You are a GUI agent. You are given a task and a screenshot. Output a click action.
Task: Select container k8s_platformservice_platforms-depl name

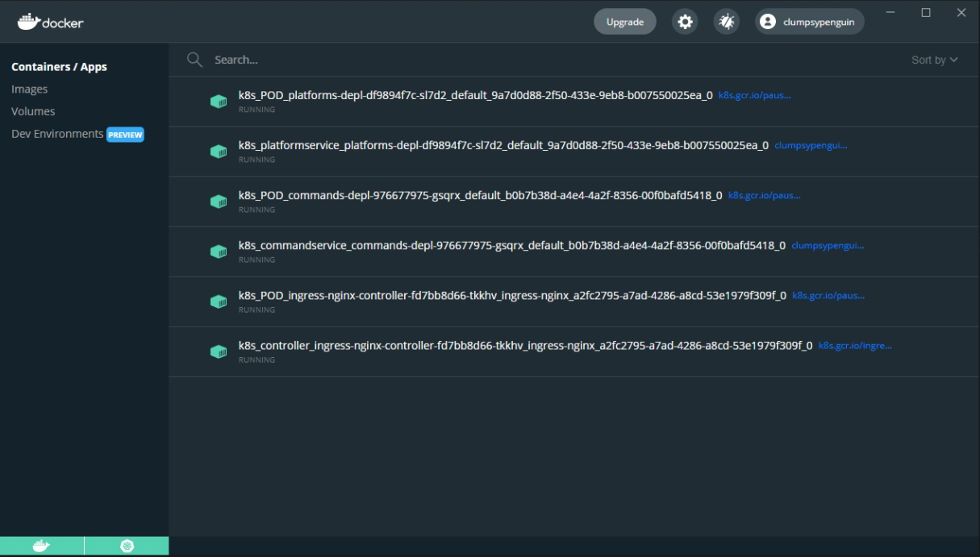504,146
